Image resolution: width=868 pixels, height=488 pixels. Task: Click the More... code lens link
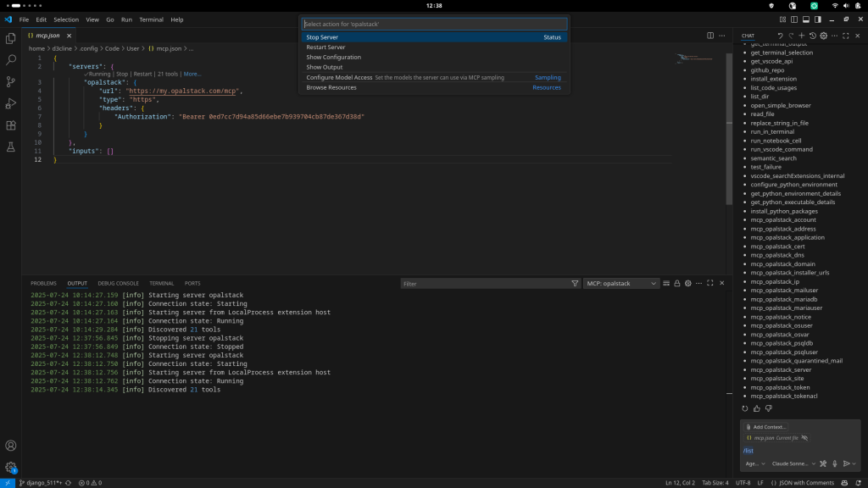coord(192,75)
